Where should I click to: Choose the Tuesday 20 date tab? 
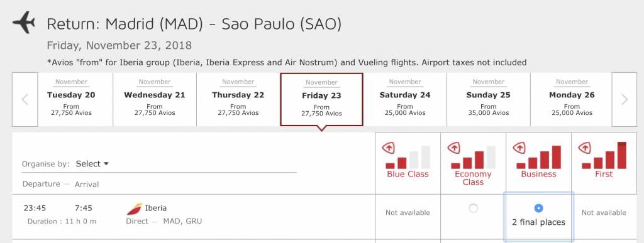pos(71,100)
